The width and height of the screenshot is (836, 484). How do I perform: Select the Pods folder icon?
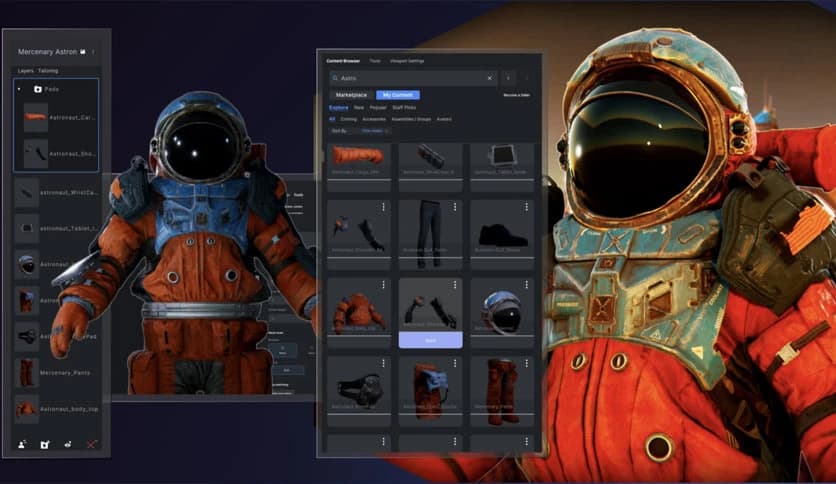38,89
